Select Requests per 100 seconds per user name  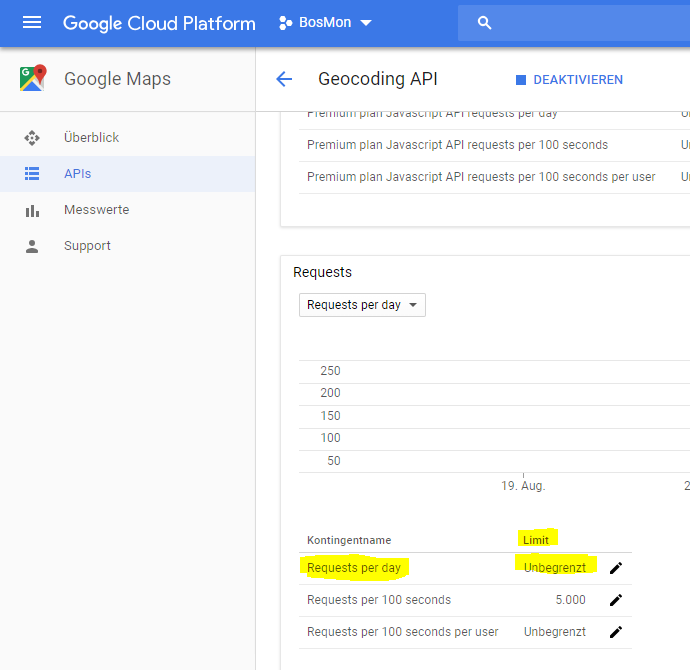coord(403,632)
